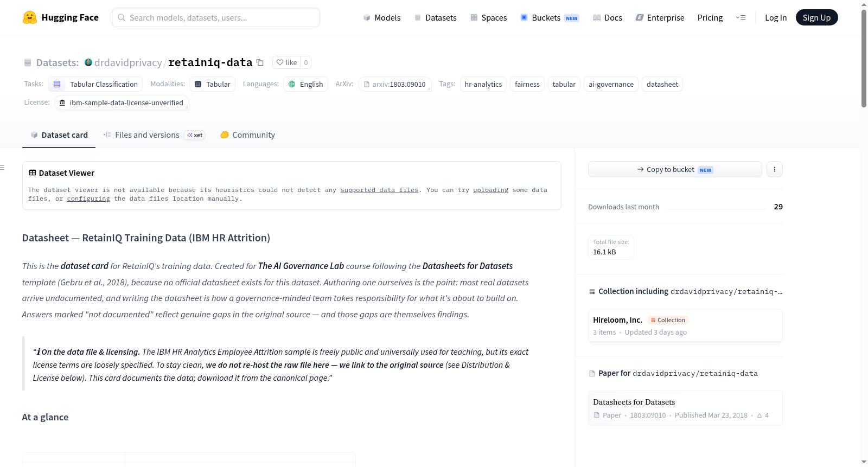Open the three-dot menu beside Copy to bucket
Viewport: 868px width, 467px height.
tap(775, 169)
